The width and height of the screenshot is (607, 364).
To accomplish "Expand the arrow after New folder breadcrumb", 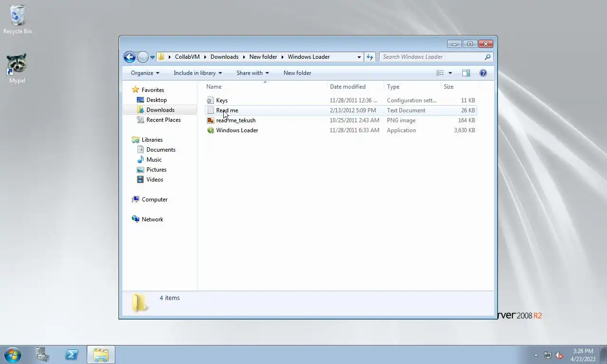I will pos(283,57).
